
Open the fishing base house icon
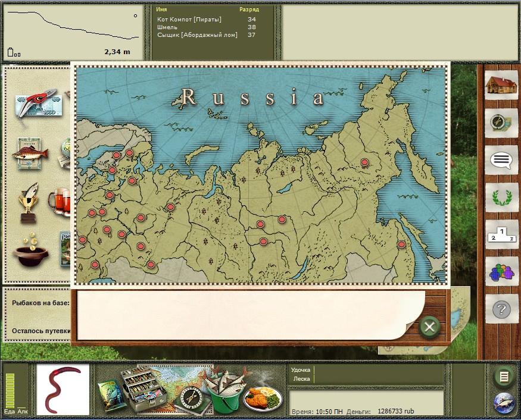tap(501, 86)
